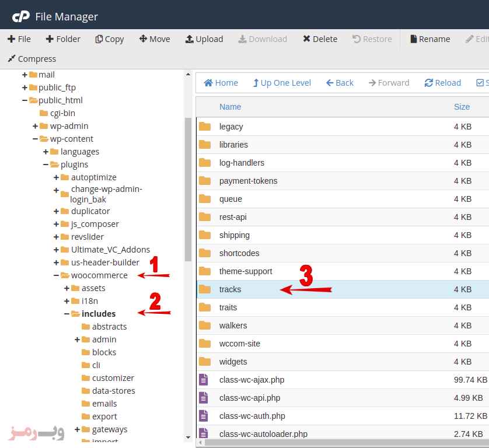Screen dimensions: 489x448
Task: Select Ultimate_VC_Addons in tree
Action: point(110,250)
